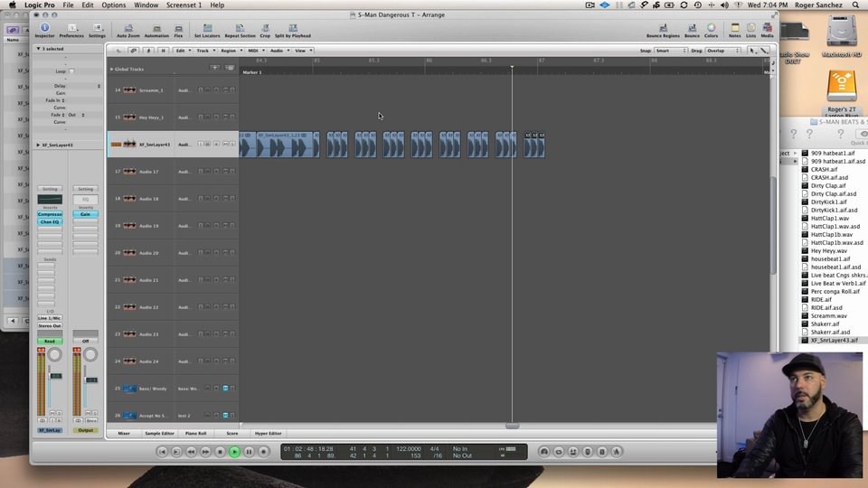The height and width of the screenshot is (488, 868).
Task: Open the local Edit menu dropdown
Action: pyautogui.click(x=184, y=51)
